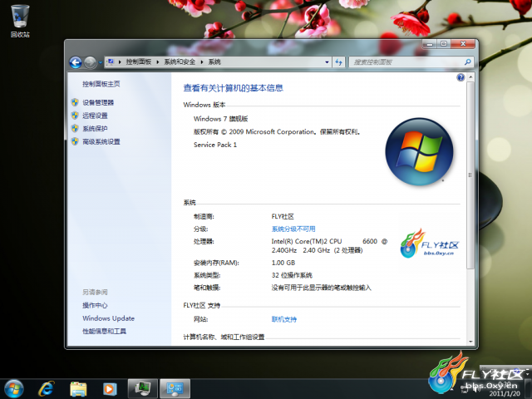532x399 pixels.
Task: Click the shield icon beside 高级系统设置
Action: pos(75,141)
